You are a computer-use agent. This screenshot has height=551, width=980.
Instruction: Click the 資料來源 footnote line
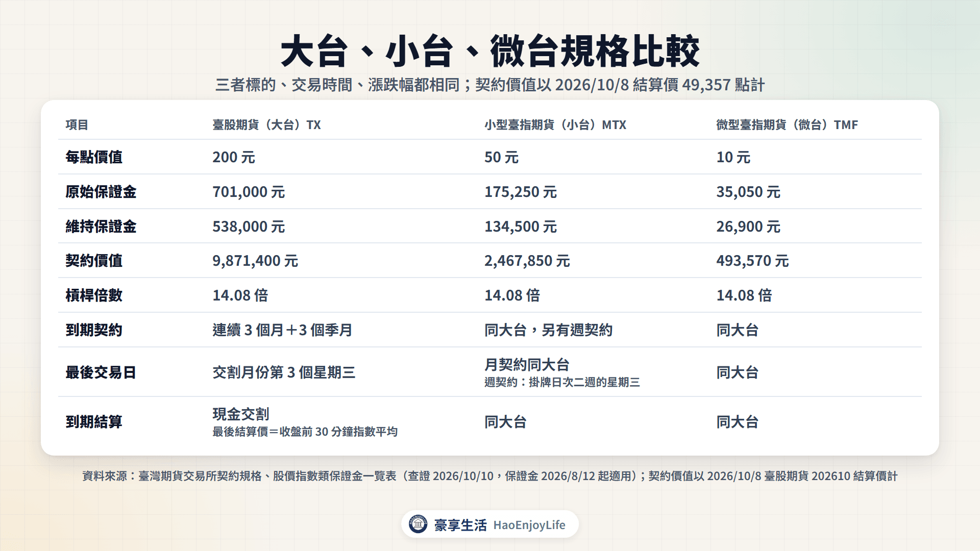(490, 476)
